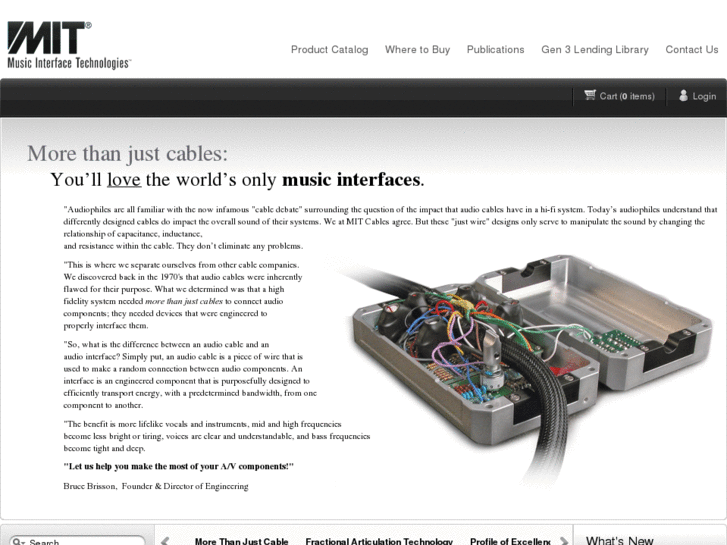Click the More than just cables heading
Screen dimensions: 727x545
point(128,154)
